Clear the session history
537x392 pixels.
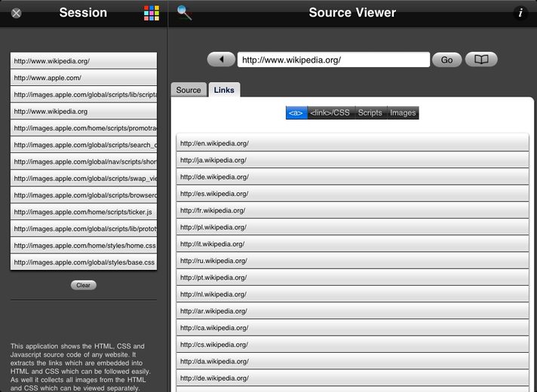(84, 285)
